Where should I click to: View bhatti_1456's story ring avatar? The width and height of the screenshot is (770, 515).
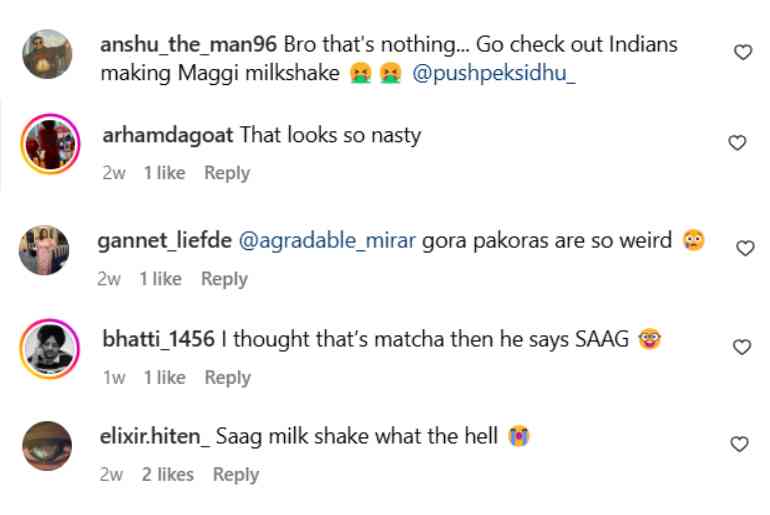pos(50,348)
